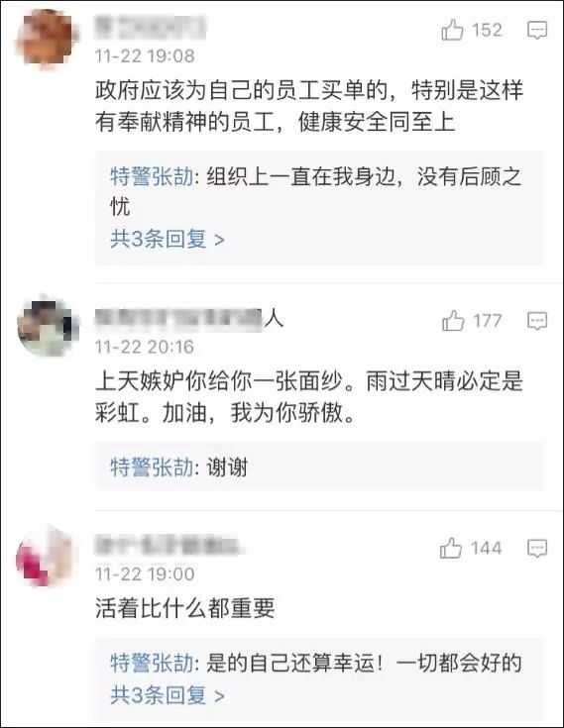Select the comment beginning 政府应该为自己的员工买单
This screenshot has height=728, width=564.
click(x=309, y=106)
